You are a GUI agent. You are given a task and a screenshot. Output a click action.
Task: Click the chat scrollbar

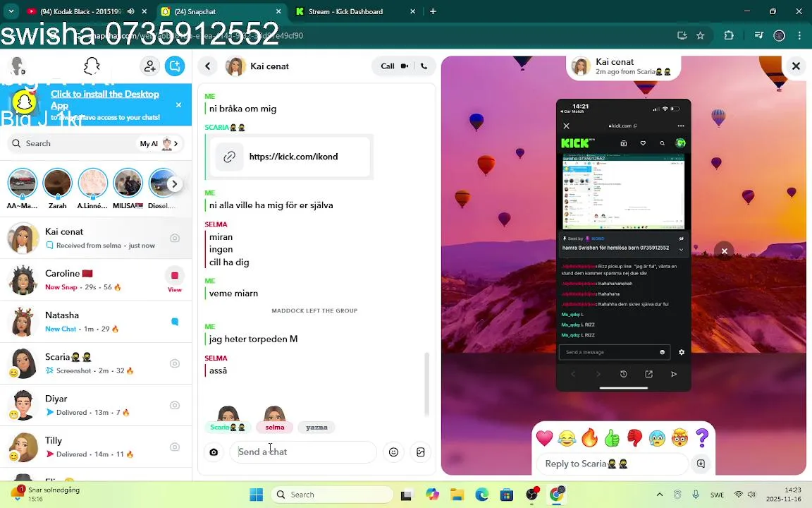[426, 384]
